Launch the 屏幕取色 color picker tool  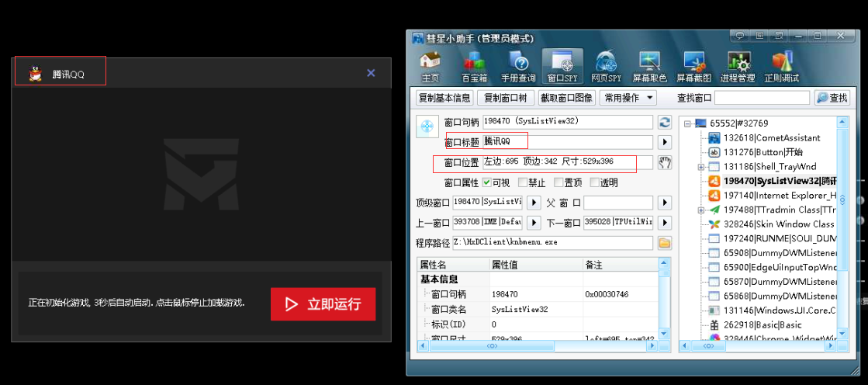pos(649,67)
